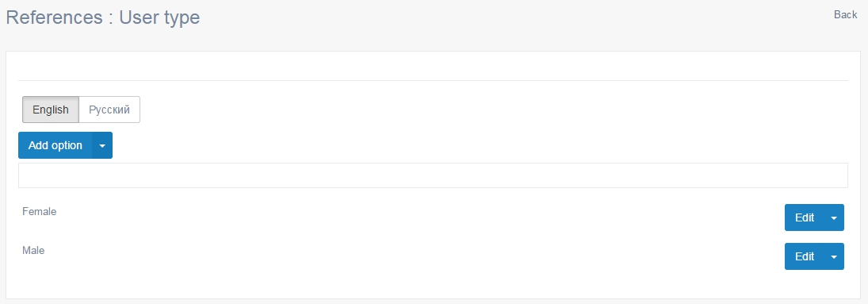Click the Add option button

click(x=55, y=145)
